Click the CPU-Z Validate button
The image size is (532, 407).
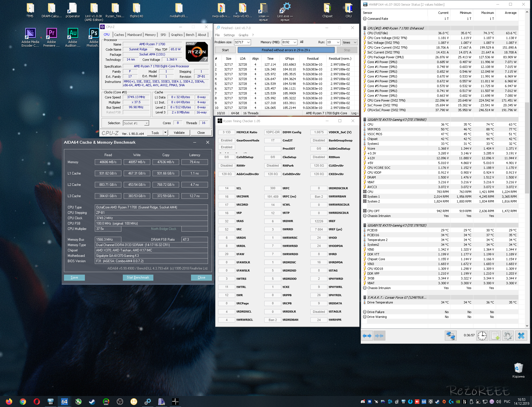point(179,133)
